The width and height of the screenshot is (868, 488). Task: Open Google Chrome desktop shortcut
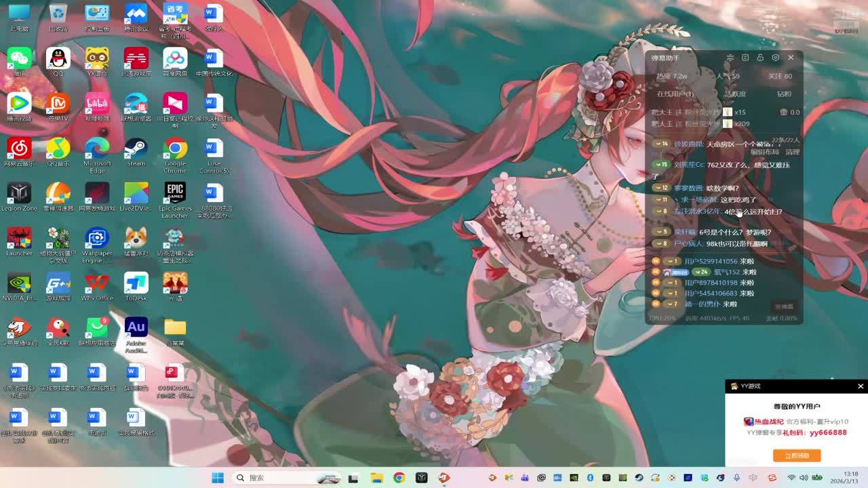[175, 148]
